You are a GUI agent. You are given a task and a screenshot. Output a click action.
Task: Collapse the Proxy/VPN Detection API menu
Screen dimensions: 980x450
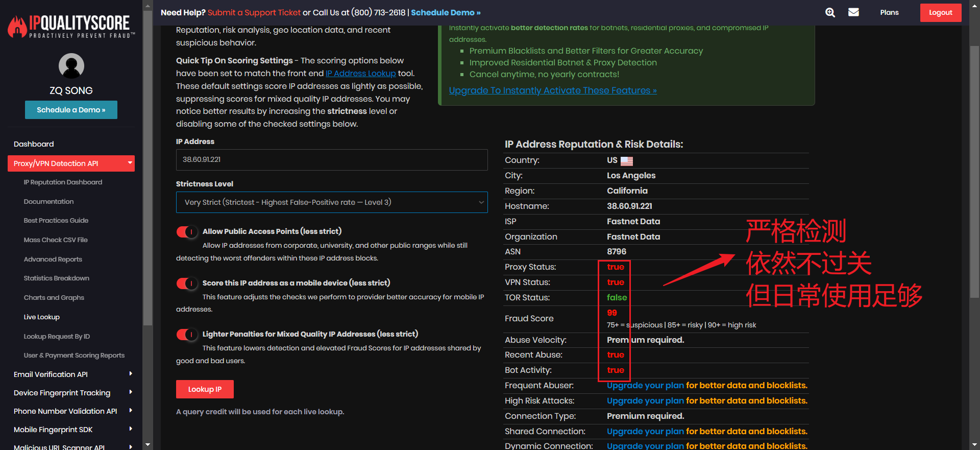(71, 163)
